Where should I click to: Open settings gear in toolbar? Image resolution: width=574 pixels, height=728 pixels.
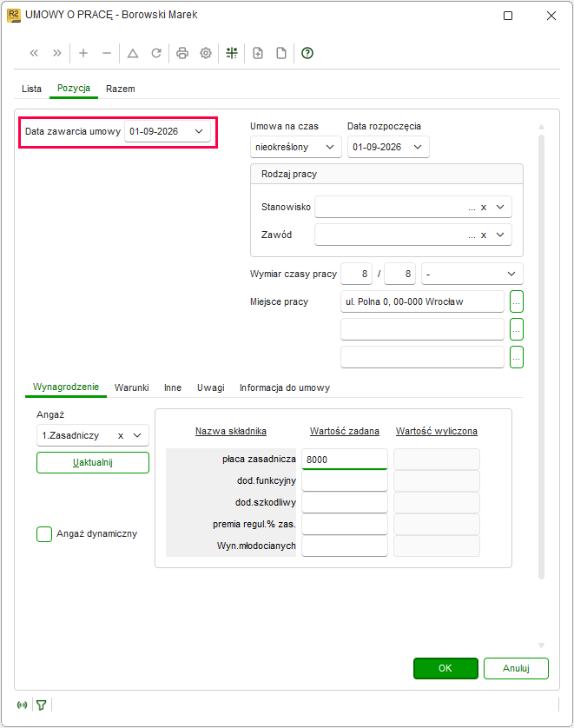pos(206,53)
